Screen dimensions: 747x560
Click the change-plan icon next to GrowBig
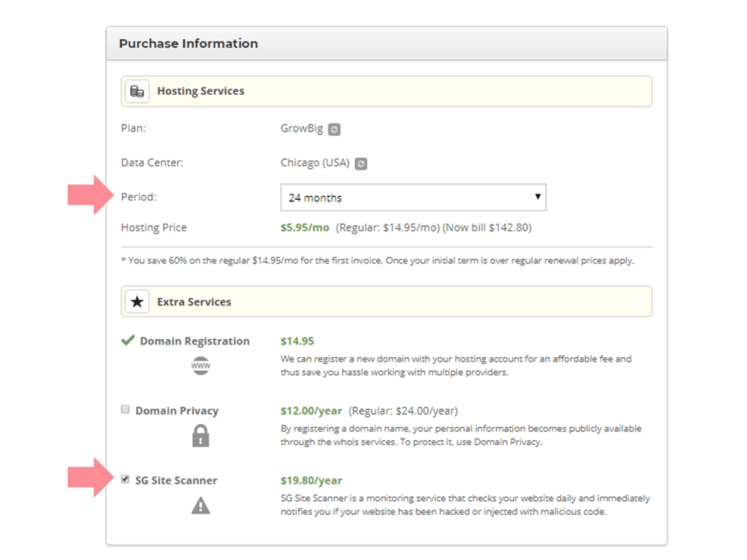(x=335, y=130)
